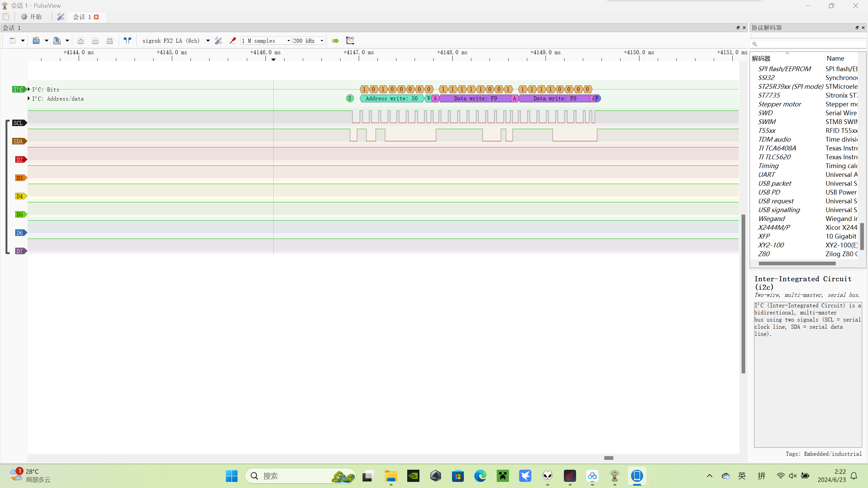Screen dimensions: 868x488
Task: Select the UART decoder in list
Action: pos(767,175)
